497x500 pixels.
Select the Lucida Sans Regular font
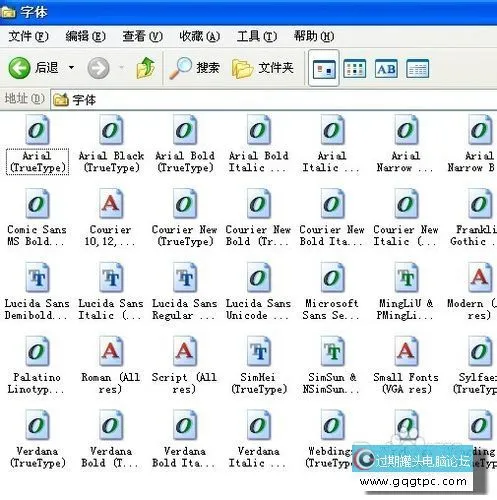pyautogui.click(x=185, y=277)
